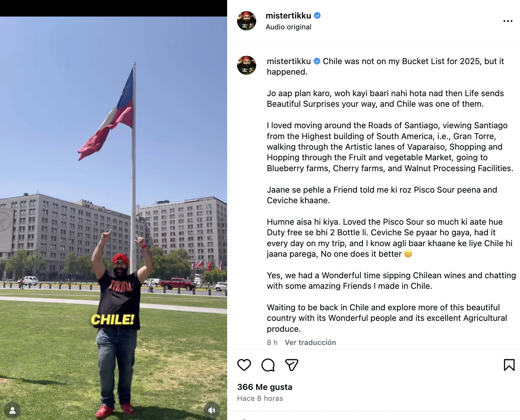Open more options three-dot menu
The height and width of the screenshot is (420, 520).
coord(508,21)
